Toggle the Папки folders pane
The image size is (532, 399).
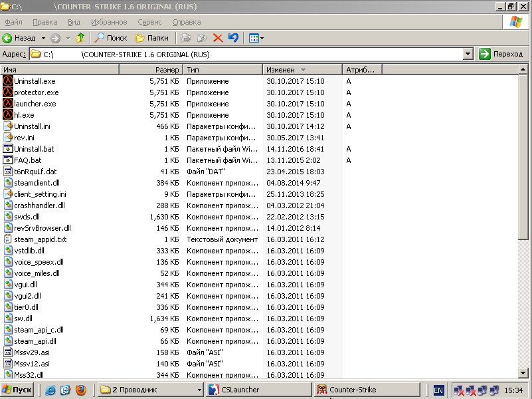[x=151, y=38]
